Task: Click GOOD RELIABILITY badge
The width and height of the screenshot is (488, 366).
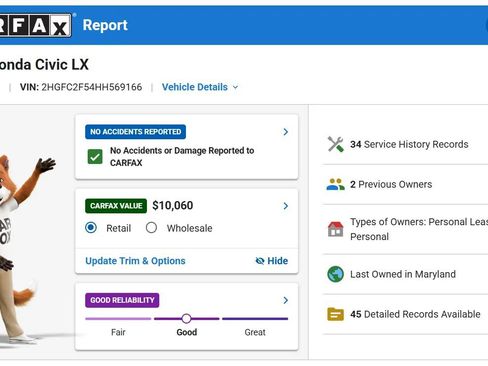Action: click(122, 300)
